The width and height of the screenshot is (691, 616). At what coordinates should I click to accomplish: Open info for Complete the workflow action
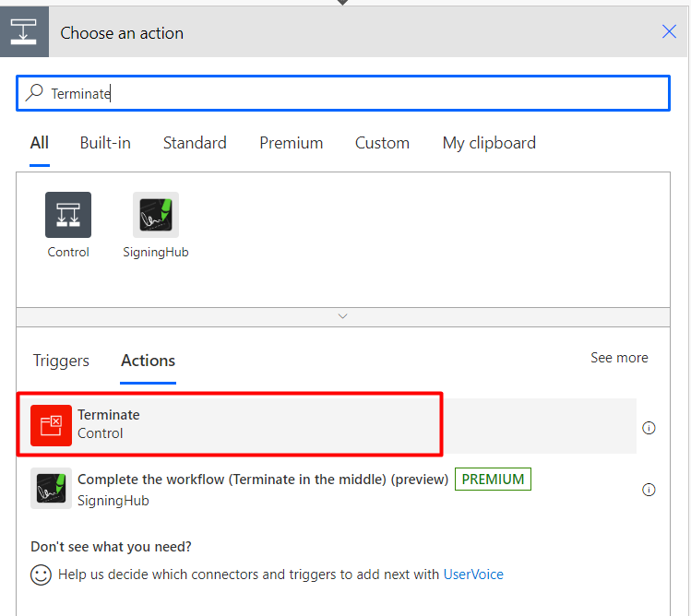(649, 490)
